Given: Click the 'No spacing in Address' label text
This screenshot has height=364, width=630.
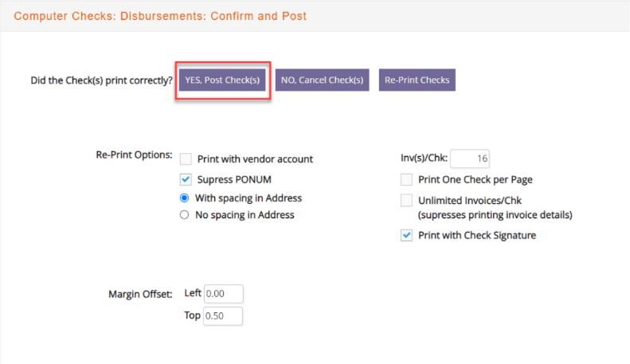Looking at the screenshot, I should tap(245, 215).
